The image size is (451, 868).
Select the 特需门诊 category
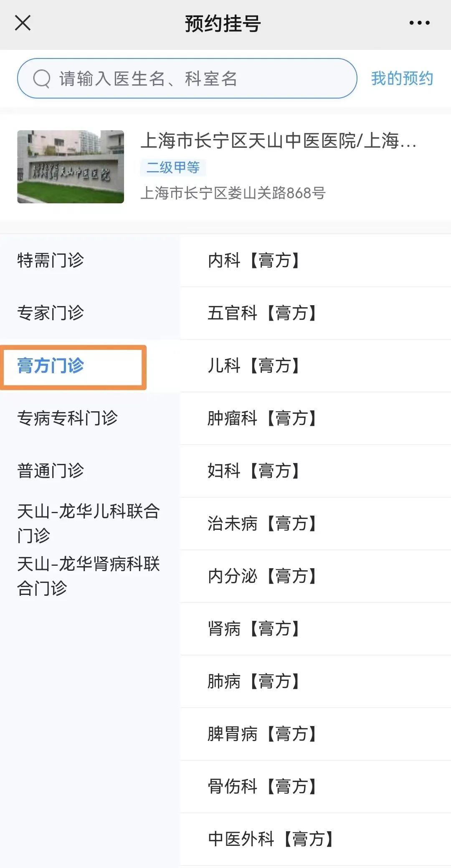(52, 259)
